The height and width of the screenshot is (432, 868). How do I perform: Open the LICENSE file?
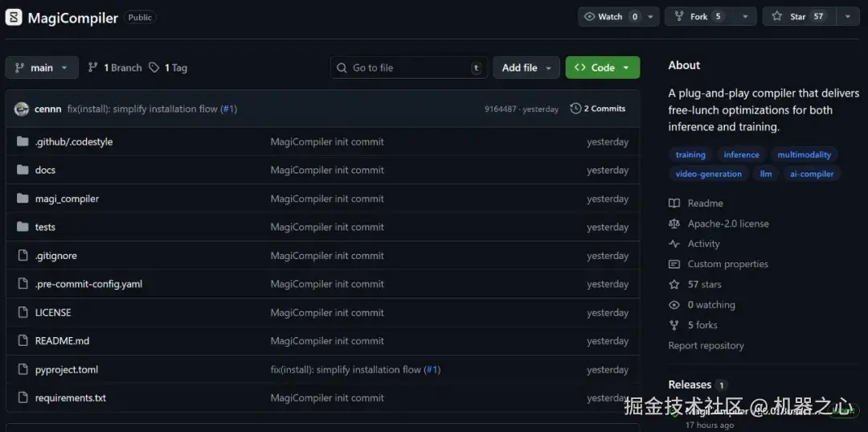(x=52, y=312)
